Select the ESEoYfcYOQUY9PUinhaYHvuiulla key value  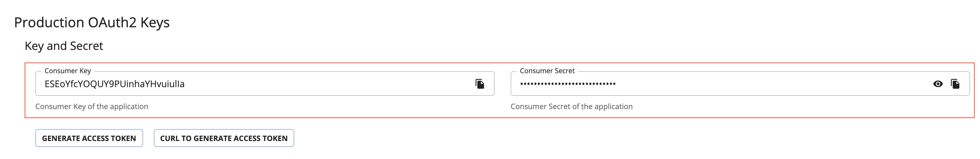click(115, 84)
